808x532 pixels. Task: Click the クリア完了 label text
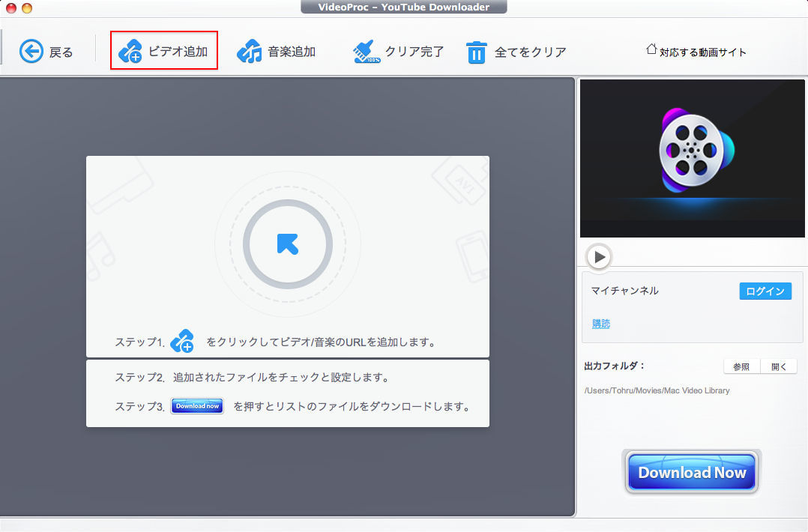(414, 52)
